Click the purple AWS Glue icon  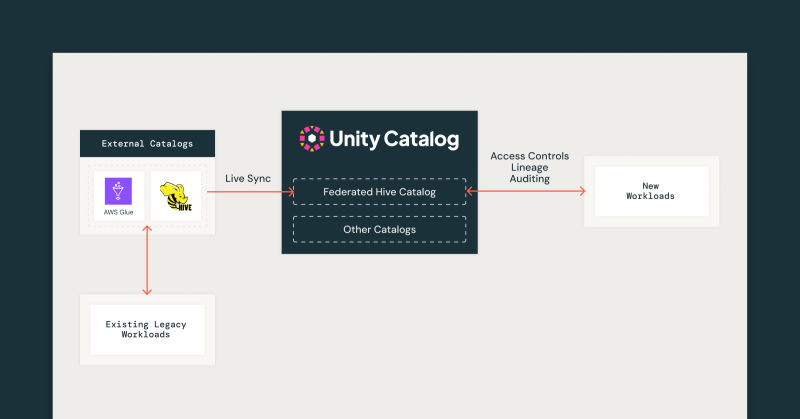pyautogui.click(x=118, y=190)
